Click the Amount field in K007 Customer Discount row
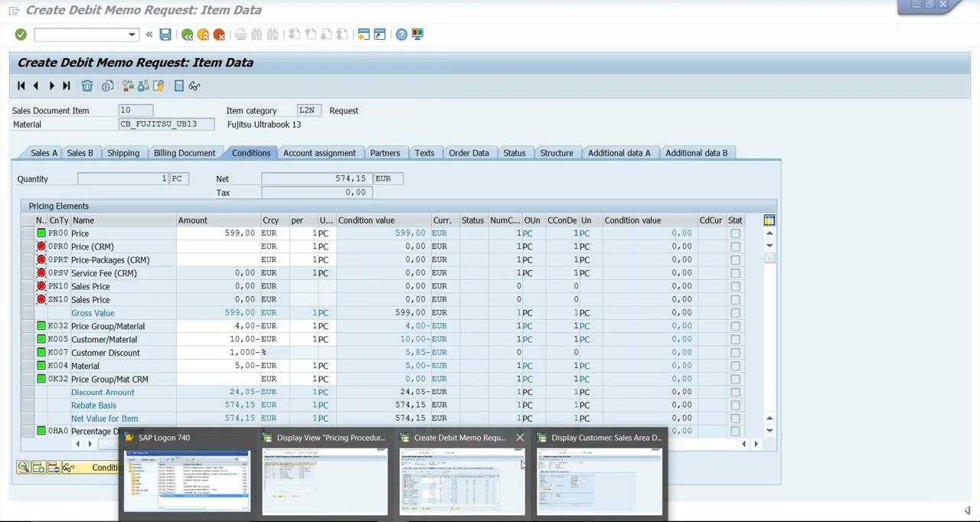The height and width of the screenshot is (522, 980). (217, 353)
